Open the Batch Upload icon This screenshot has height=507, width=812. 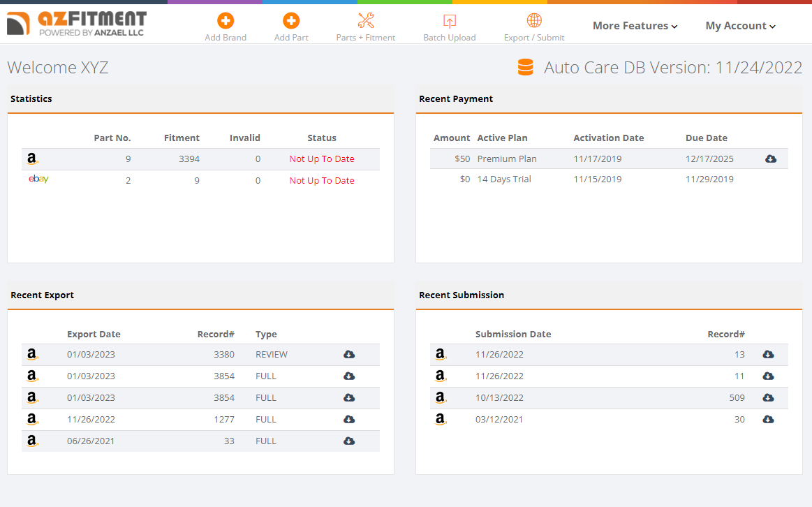click(x=450, y=21)
